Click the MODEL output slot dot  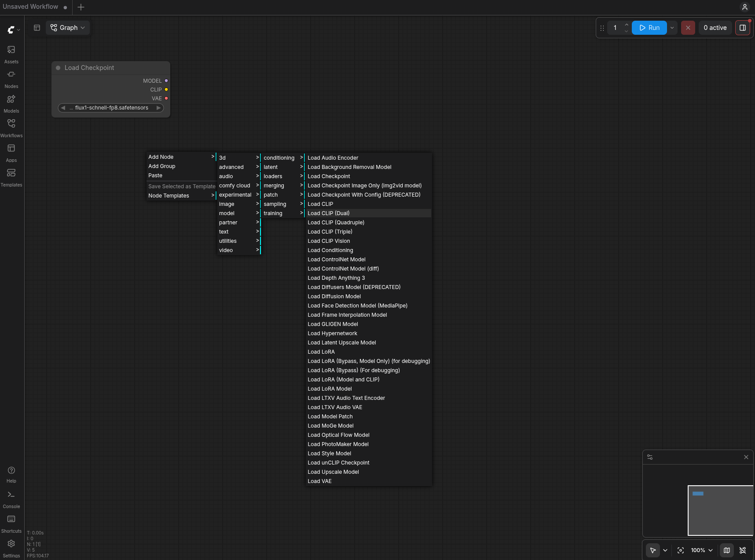[x=166, y=81]
